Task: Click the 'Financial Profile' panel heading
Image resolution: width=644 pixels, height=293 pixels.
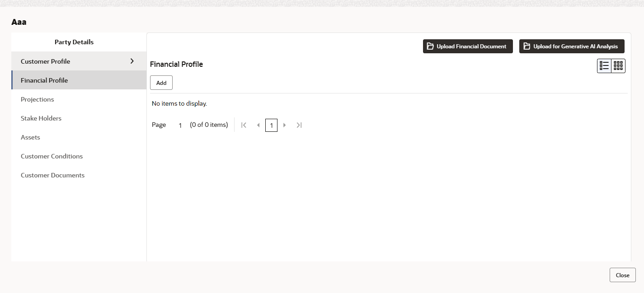Action: (176, 64)
